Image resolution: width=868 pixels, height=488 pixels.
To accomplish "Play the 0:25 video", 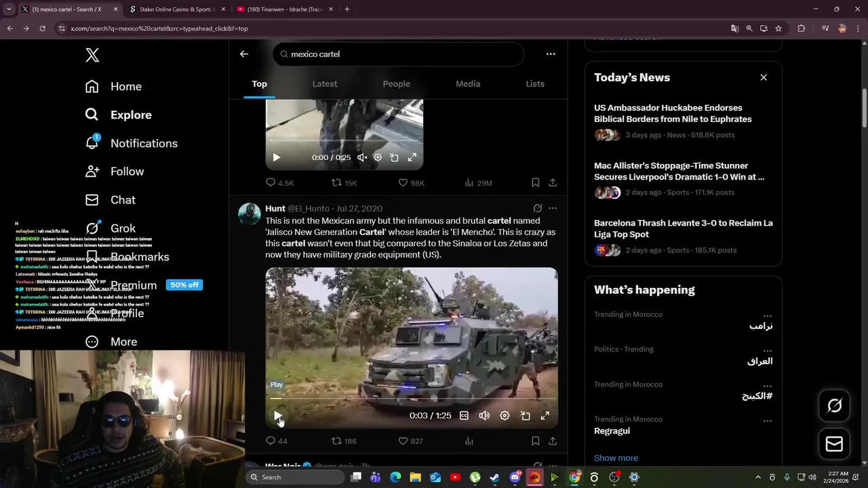I will point(276,157).
